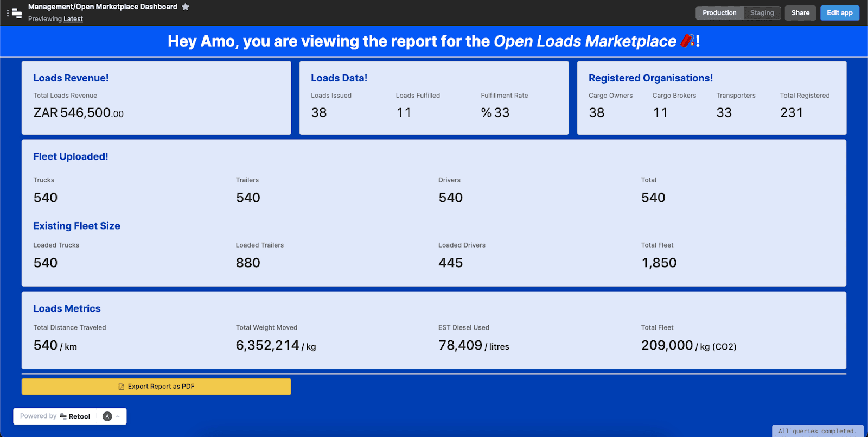Viewport: 868px width, 437px height.
Task: Expand the chevron next to the user avatar
Action: (x=118, y=416)
